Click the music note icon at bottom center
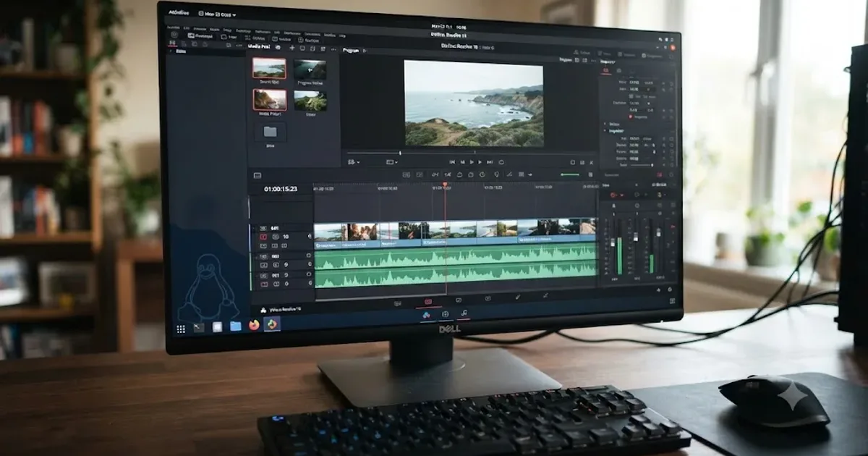Viewport: 868px width, 456px height. (464, 313)
